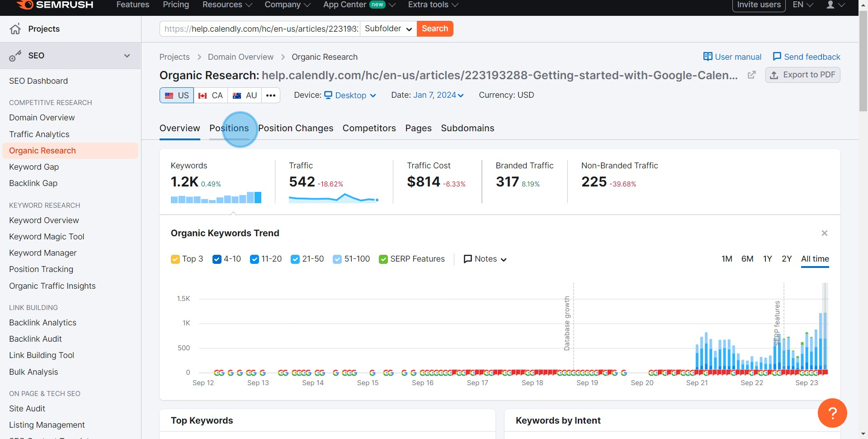Toggle the 4-10 positions checkbox
Screen dimensions: 868x439
pyautogui.click(x=217, y=259)
